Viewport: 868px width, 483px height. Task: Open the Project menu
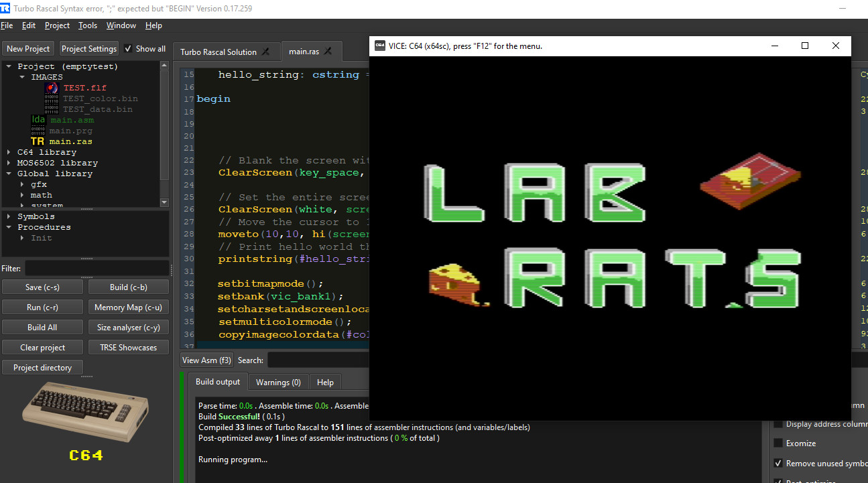point(57,25)
